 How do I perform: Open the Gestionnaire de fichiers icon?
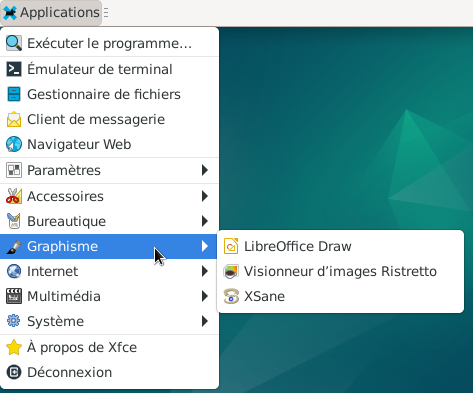(x=14, y=94)
